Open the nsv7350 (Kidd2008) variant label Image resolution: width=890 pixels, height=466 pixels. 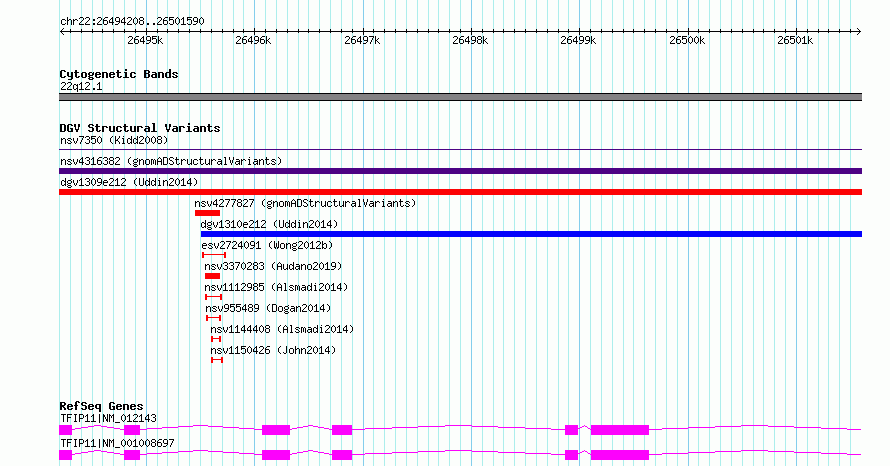coord(114,140)
